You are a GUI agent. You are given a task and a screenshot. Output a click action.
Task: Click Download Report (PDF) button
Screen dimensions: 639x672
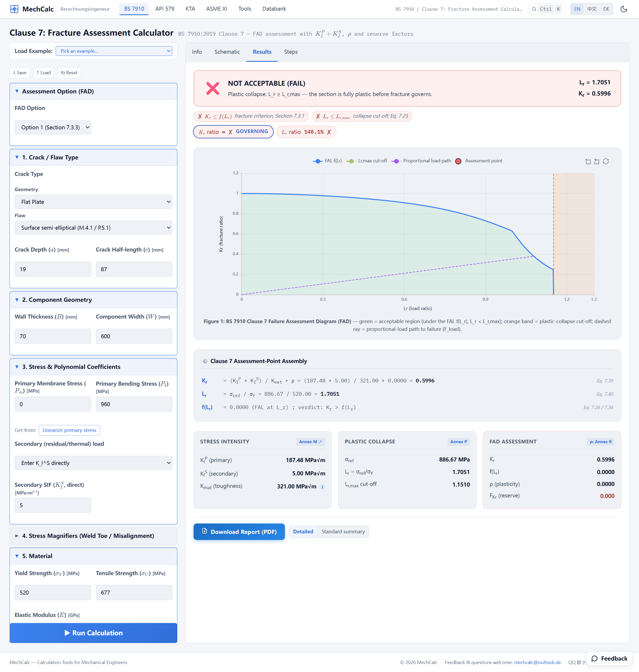coord(239,532)
